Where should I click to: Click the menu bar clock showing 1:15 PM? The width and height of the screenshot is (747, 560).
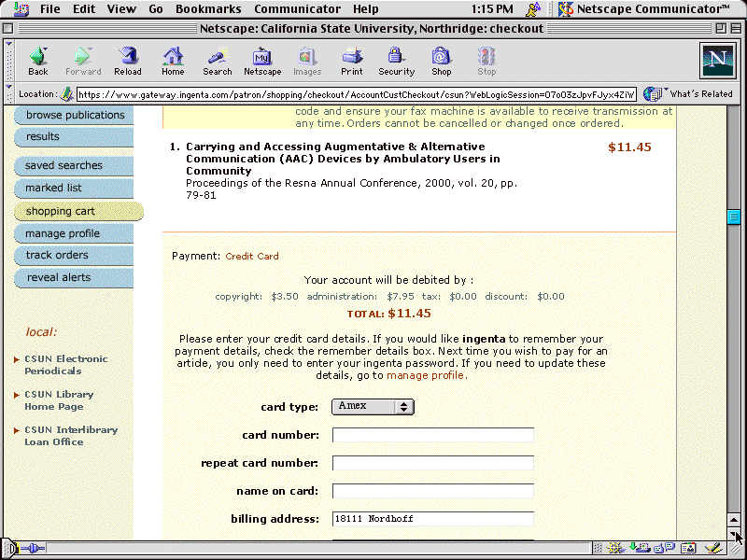tap(492, 8)
